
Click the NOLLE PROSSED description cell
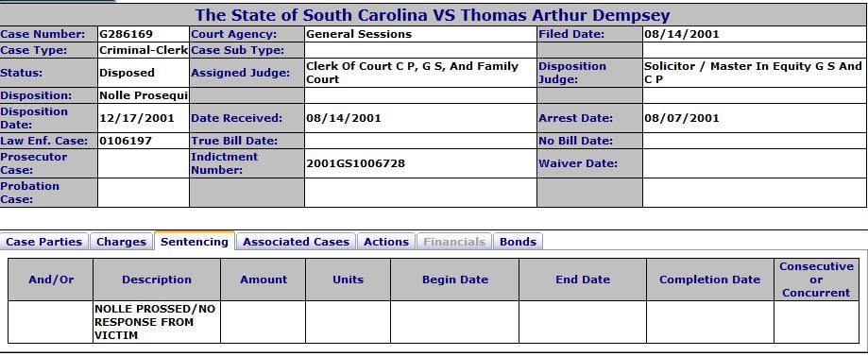pos(157,322)
